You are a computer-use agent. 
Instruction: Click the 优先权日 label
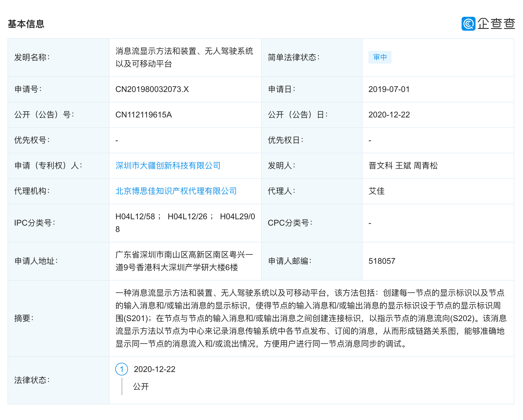point(286,140)
